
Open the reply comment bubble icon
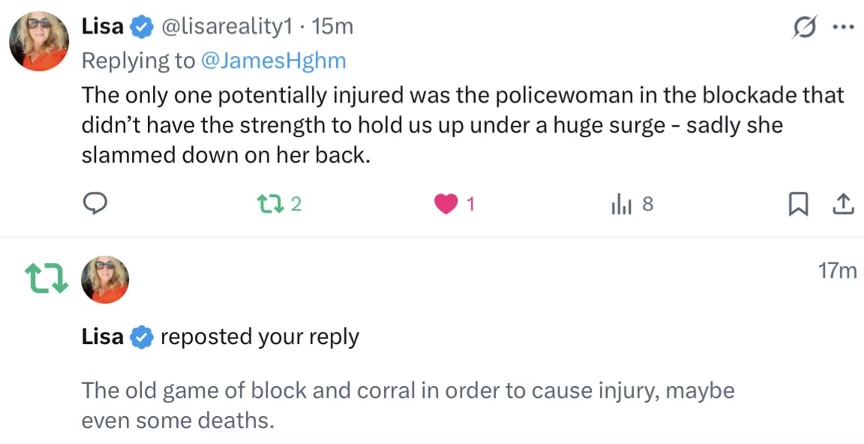point(95,204)
